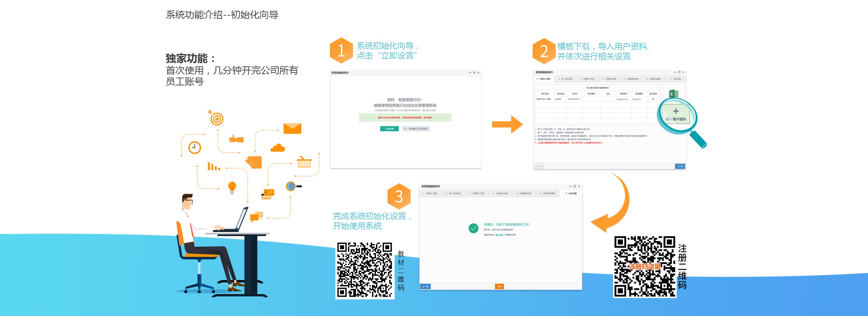The width and height of the screenshot is (868, 316).
Task: Click the green 立即设置 button
Action: point(389,129)
